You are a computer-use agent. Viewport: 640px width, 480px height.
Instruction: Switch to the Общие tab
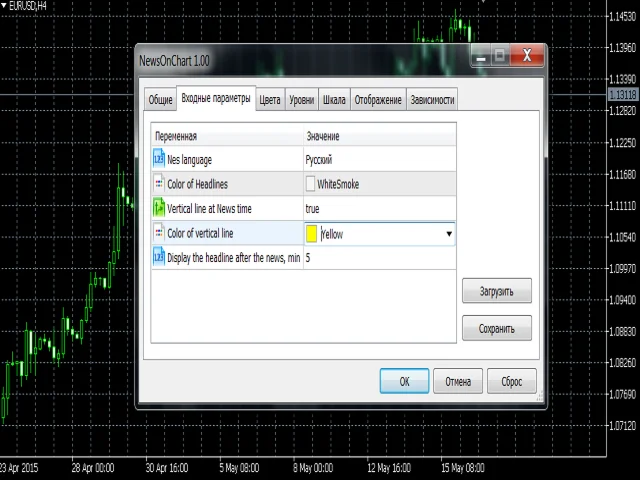[x=160, y=100]
